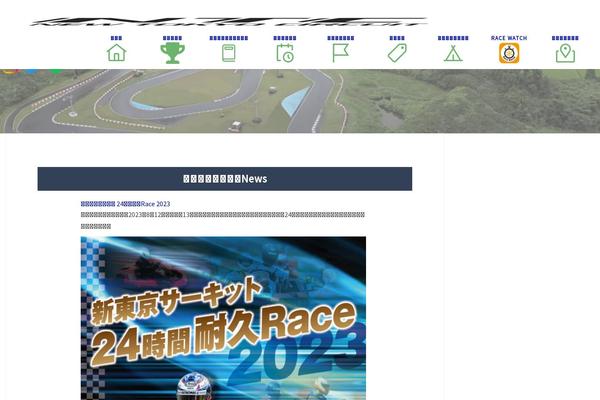Open the price tag icon item
Image resolution: width=600 pixels, height=400 pixels.
397,53
